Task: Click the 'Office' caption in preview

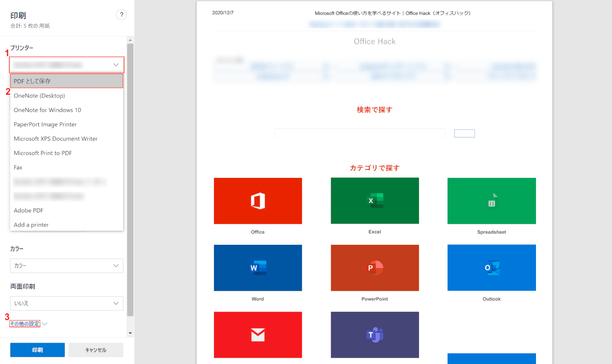Action: pyautogui.click(x=258, y=232)
